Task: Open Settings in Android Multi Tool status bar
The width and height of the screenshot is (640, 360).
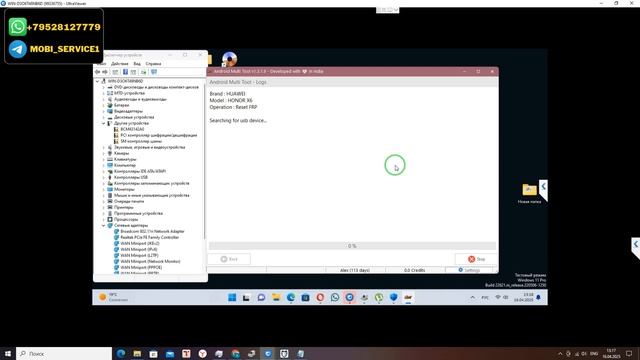Action: pyautogui.click(x=469, y=270)
